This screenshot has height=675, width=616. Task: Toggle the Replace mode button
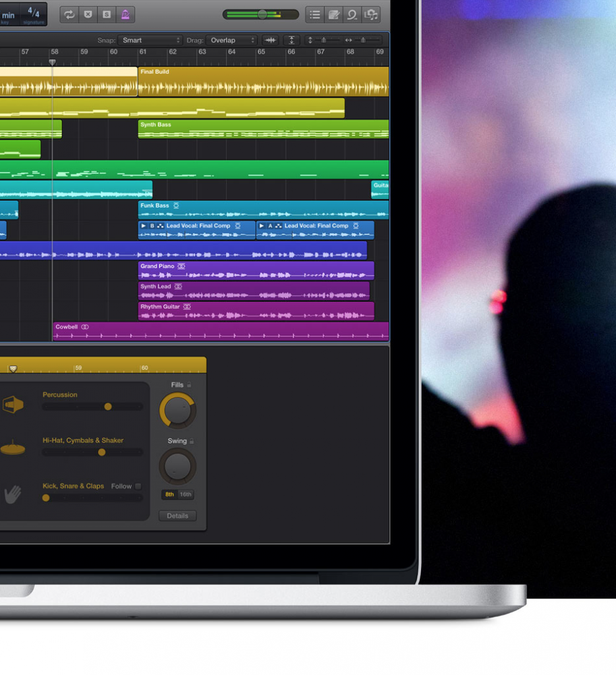(88, 15)
